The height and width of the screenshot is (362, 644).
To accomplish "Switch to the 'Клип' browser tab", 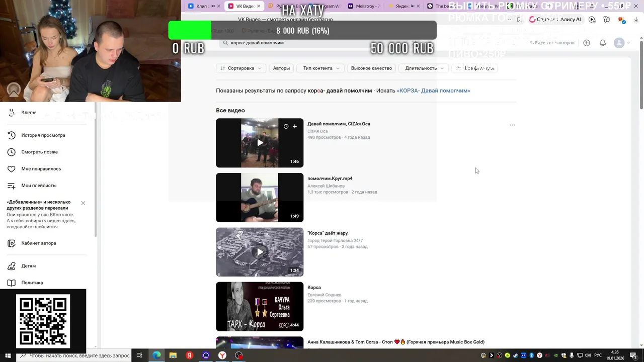I will coord(203,6).
